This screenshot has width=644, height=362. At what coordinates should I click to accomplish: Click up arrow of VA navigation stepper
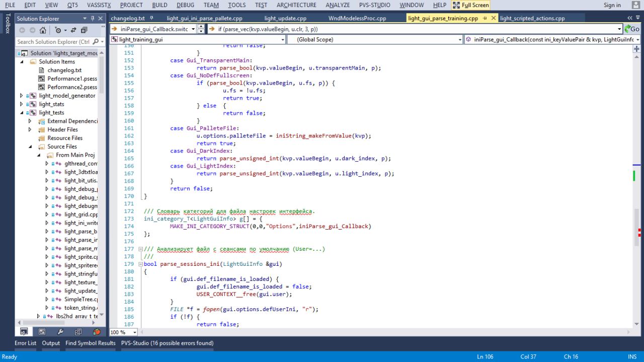pos(201,27)
